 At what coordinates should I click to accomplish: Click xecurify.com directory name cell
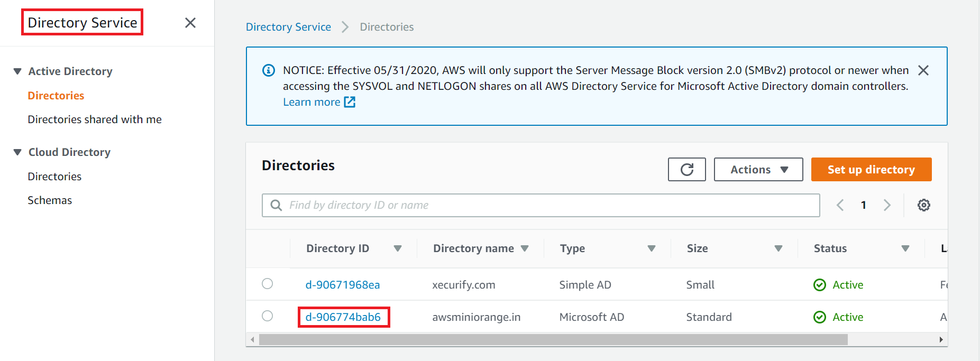pos(464,285)
